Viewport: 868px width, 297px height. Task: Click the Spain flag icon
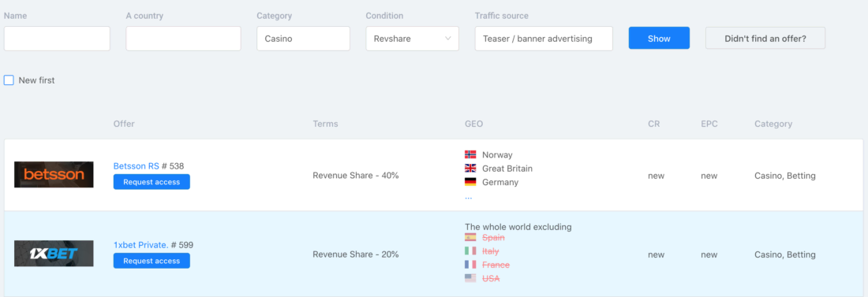click(470, 237)
